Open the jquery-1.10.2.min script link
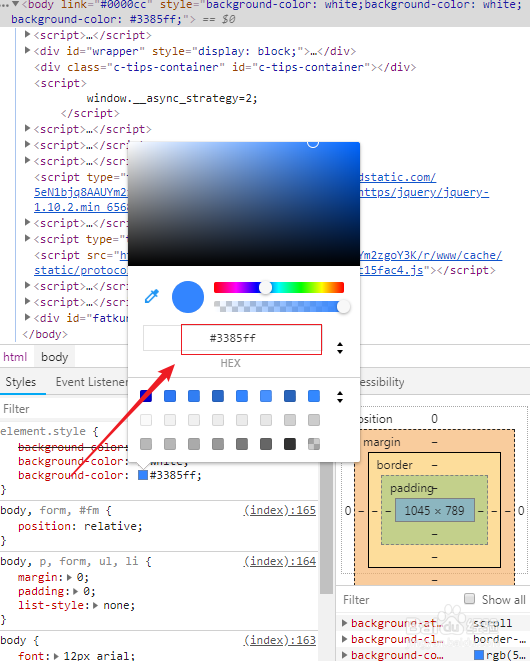 81,207
